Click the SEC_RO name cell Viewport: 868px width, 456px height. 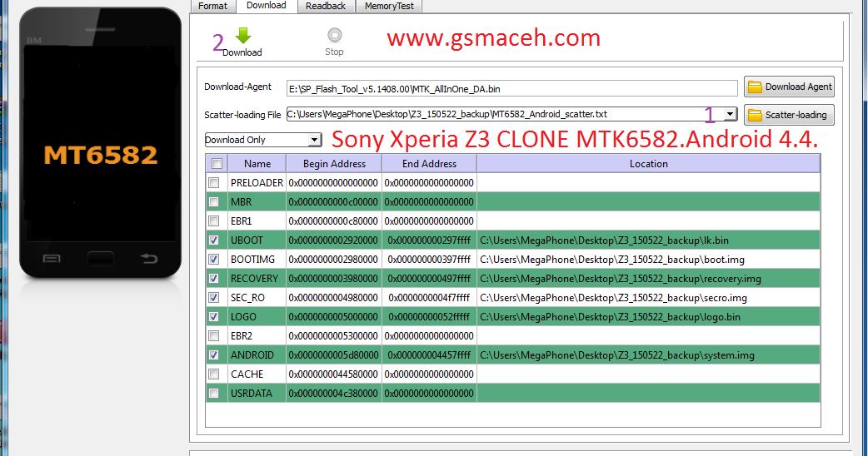click(257, 297)
